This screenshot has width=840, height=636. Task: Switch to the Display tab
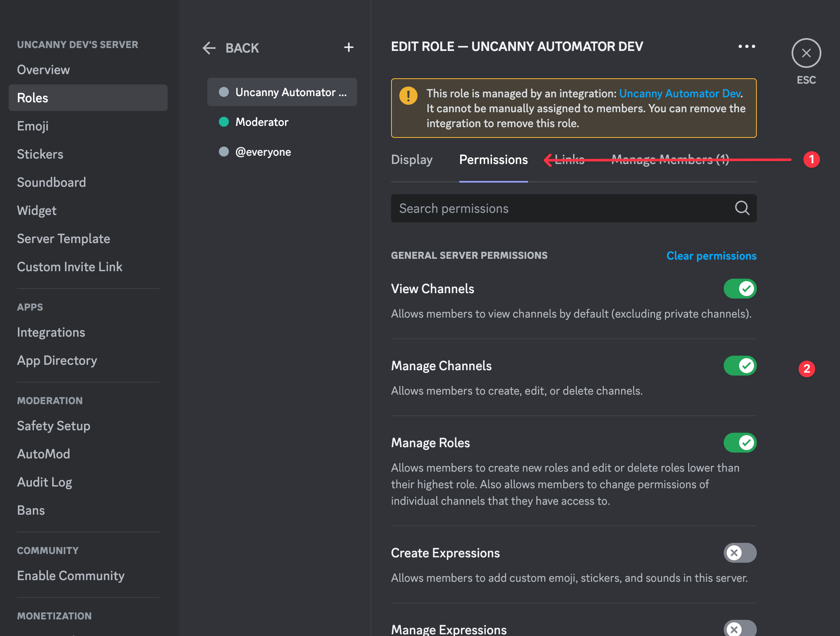(412, 159)
